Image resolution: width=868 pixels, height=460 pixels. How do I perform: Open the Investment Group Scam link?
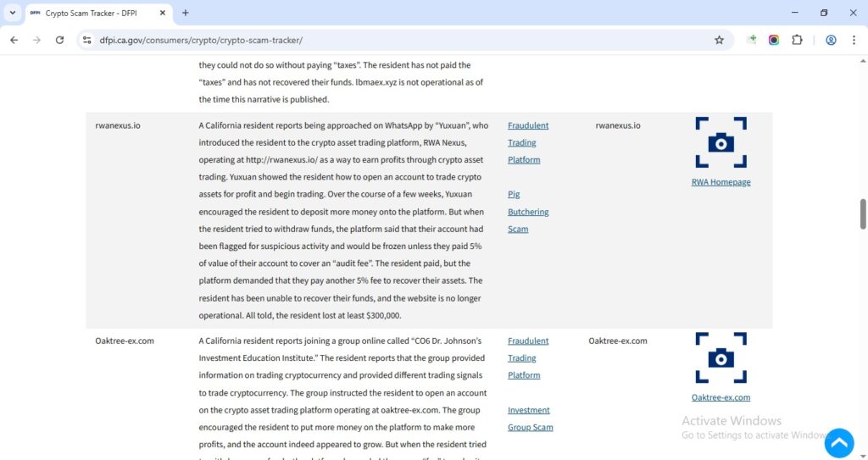[531, 418]
